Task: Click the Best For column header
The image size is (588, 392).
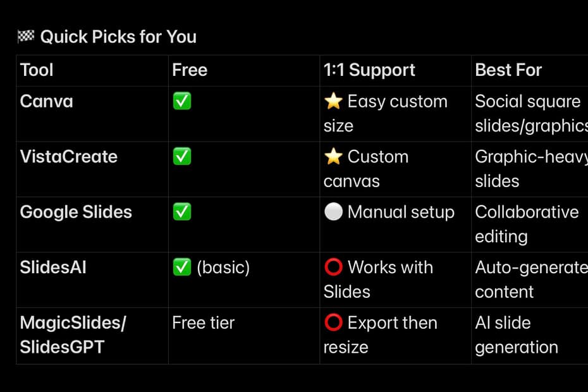Action: [x=508, y=70]
